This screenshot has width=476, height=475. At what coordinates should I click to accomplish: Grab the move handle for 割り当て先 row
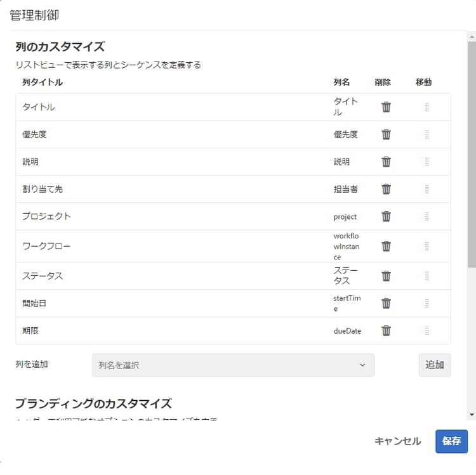[426, 189]
